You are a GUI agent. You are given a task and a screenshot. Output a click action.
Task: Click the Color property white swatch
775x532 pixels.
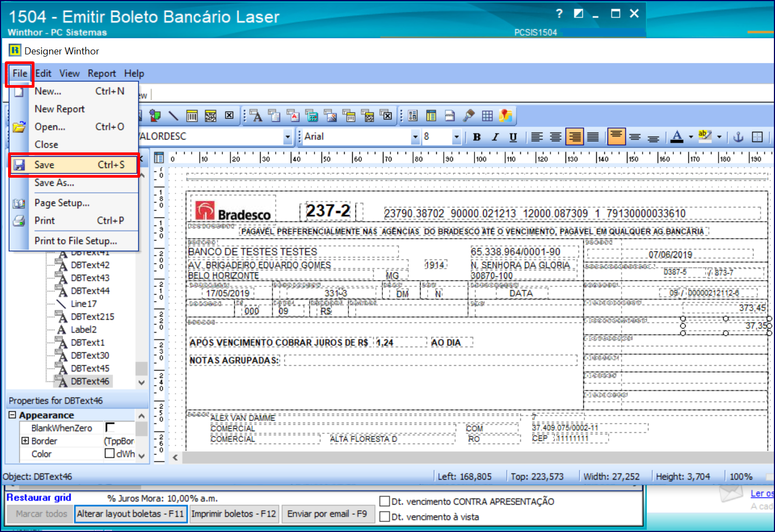[109, 453]
